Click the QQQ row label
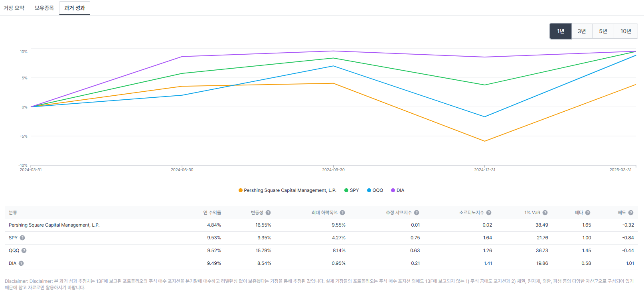The width and height of the screenshot is (644, 296). click(x=14, y=251)
